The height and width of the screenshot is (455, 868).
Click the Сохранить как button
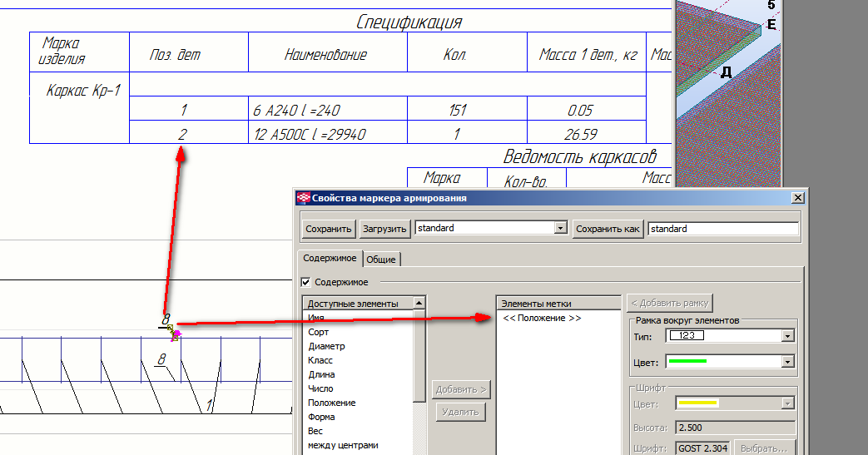click(x=608, y=229)
